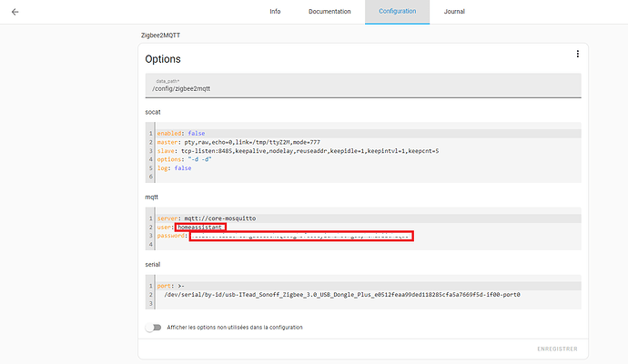The height and width of the screenshot is (364, 628).
Task: Open the Options three-dot menu
Action: point(578,54)
